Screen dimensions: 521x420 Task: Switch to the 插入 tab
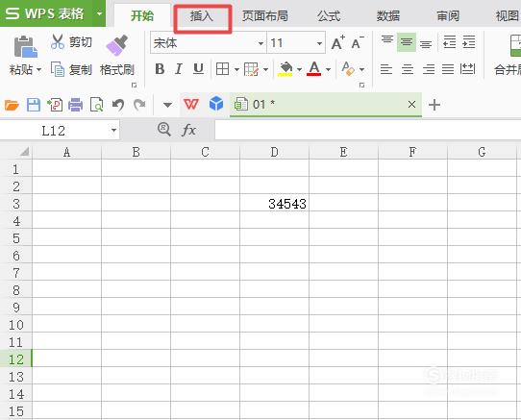202,15
